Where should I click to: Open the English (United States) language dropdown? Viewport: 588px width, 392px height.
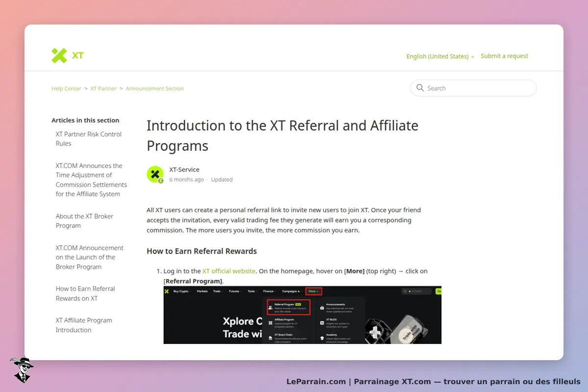[x=440, y=56]
